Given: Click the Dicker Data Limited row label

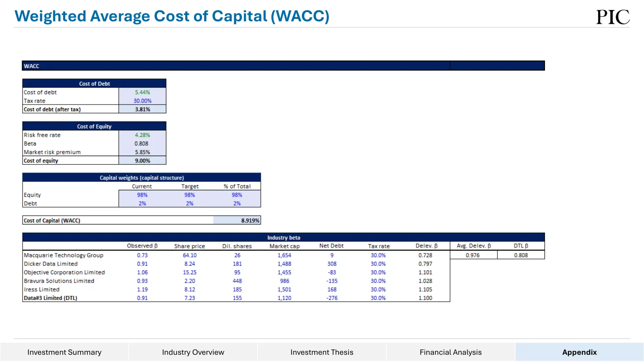Looking at the screenshot, I should click(51, 264).
